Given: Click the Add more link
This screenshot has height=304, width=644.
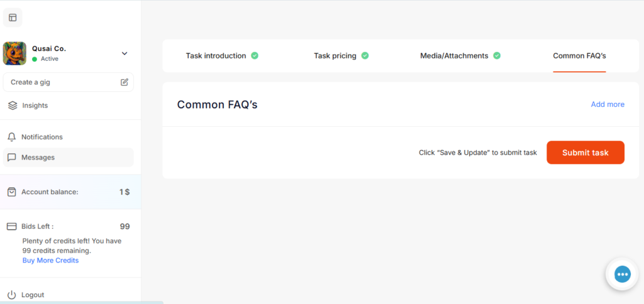Looking at the screenshot, I should (608, 104).
